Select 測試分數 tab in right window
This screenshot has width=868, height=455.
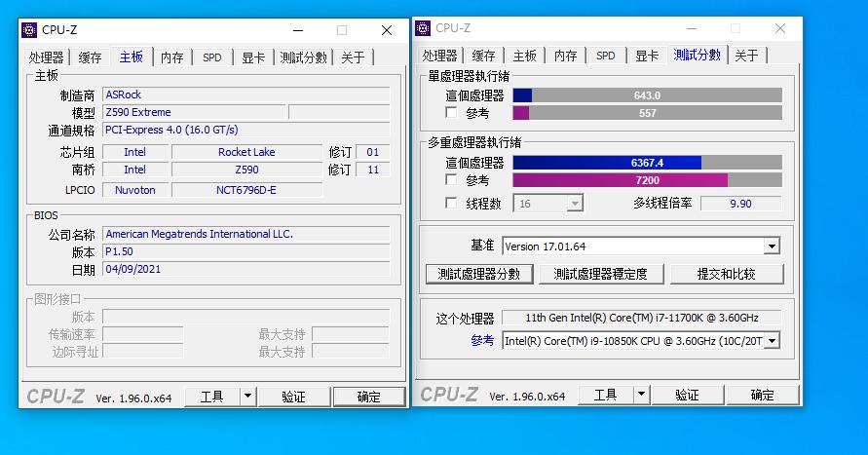(x=697, y=55)
